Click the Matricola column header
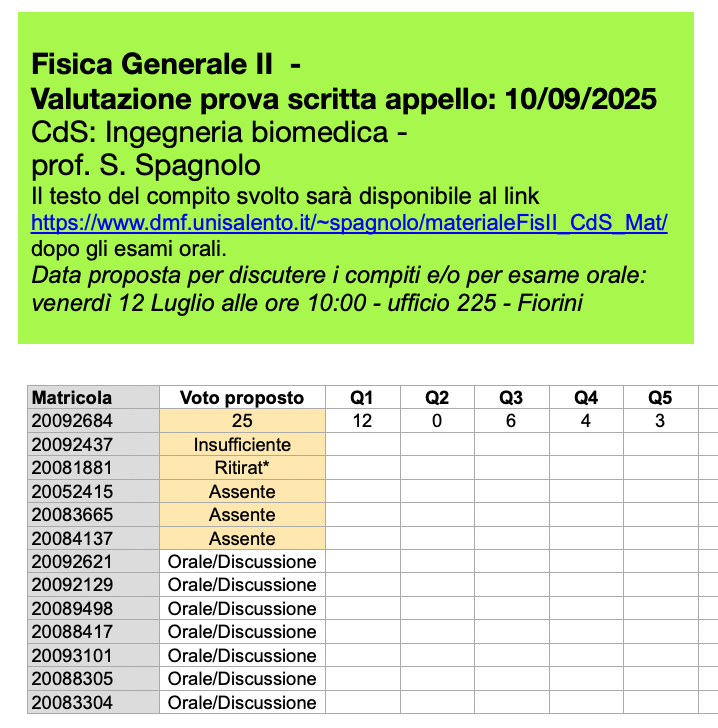Viewport: 718px width, 728px height. coord(72,398)
